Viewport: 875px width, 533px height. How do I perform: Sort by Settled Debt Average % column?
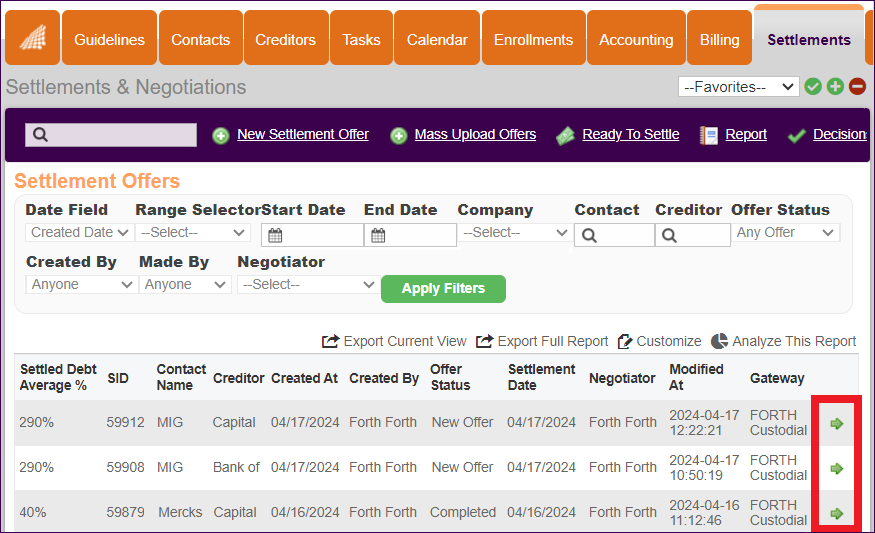click(x=58, y=377)
